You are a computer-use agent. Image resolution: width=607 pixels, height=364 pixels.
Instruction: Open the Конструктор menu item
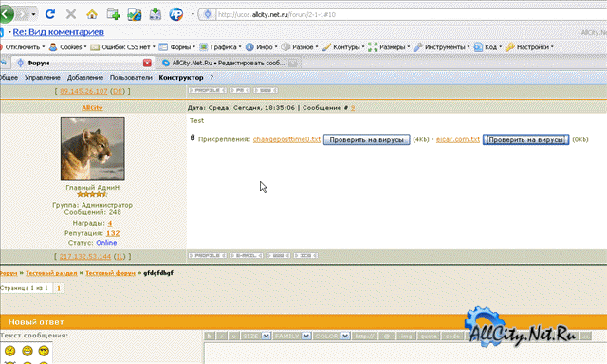(181, 78)
